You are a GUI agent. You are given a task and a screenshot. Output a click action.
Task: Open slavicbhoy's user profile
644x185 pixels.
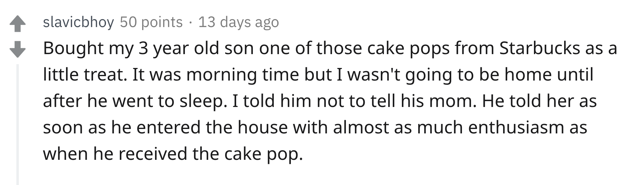(x=78, y=22)
